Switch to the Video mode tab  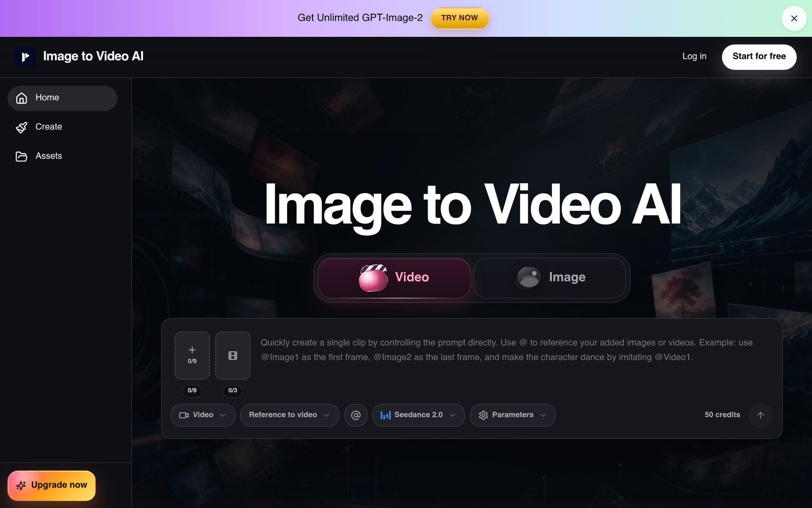point(394,278)
